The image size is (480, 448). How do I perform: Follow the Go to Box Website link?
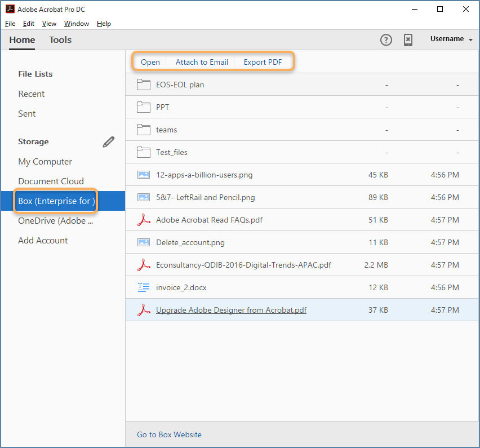168,434
